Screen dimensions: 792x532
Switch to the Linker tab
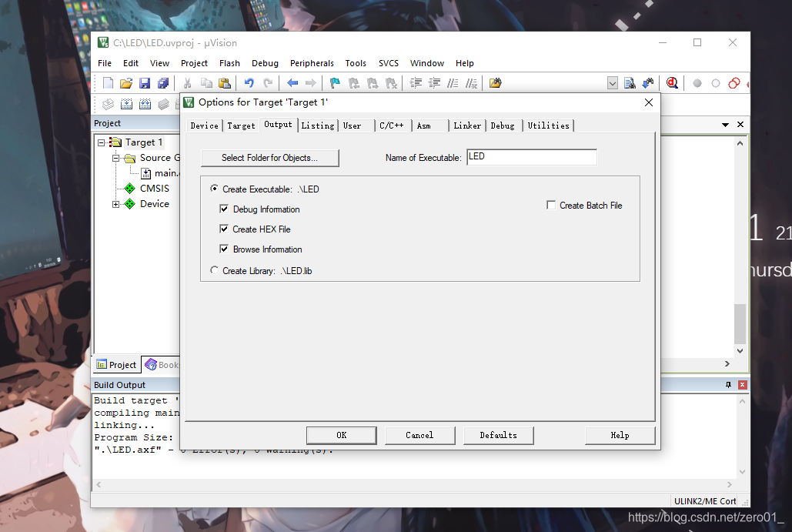[x=467, y=125]
